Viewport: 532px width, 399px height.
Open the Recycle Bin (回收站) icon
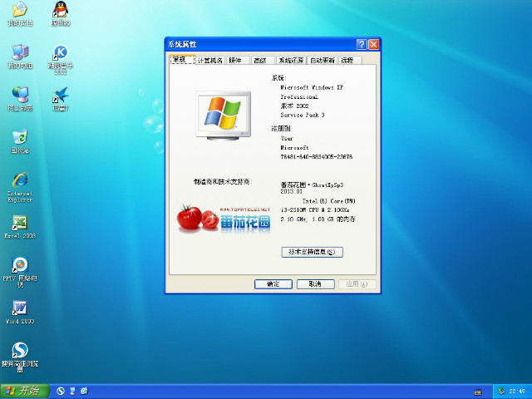(x=20, y=141)
